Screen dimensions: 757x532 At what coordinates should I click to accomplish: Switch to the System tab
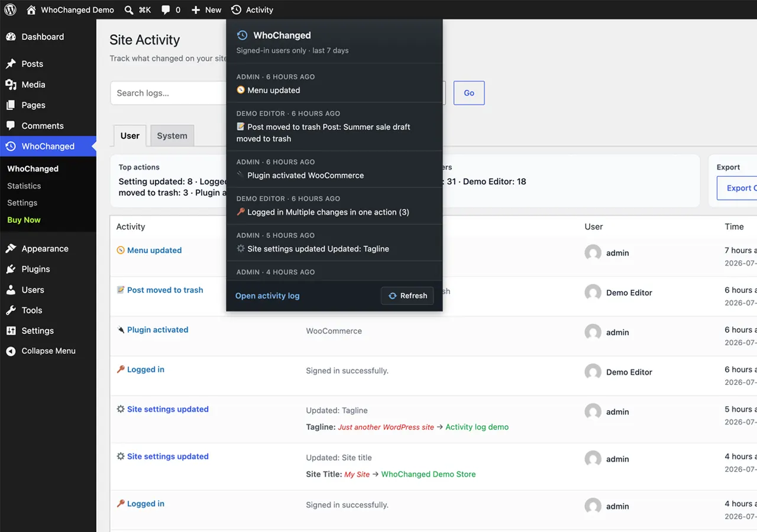[x=172, y=135]
